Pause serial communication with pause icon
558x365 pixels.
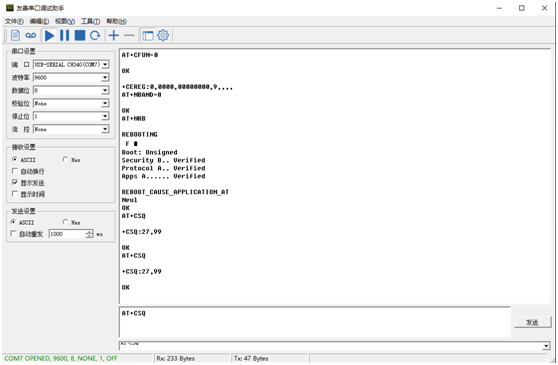64,36
